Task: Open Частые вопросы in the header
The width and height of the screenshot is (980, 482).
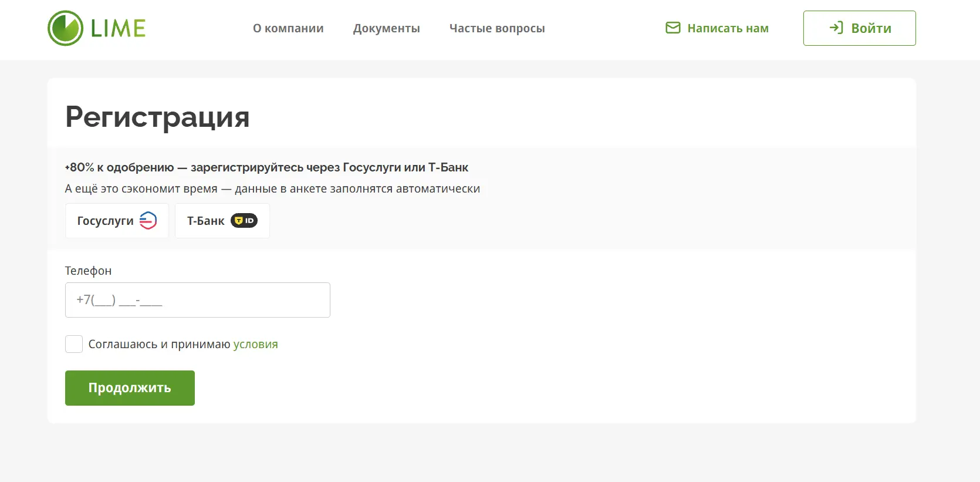Action: pyautogui.click(x=497, y=28)
